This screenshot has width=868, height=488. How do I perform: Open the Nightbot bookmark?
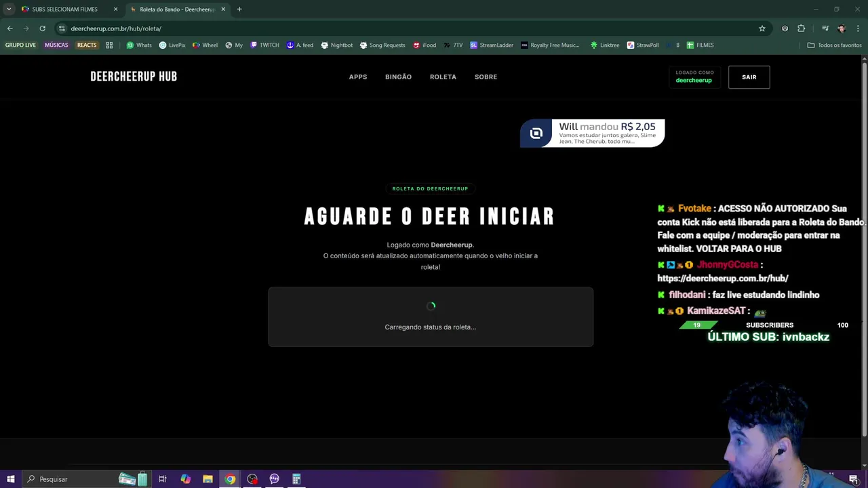[x=336, y=45]
